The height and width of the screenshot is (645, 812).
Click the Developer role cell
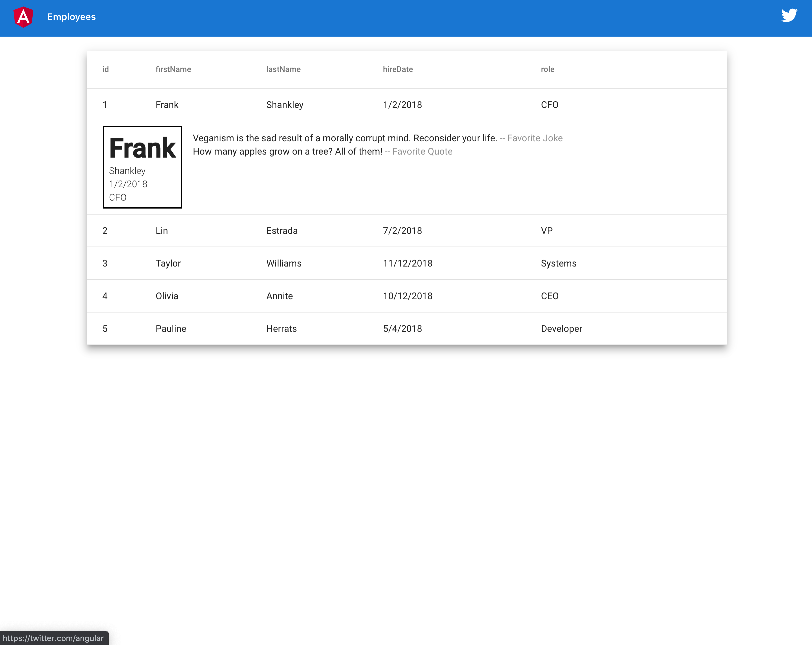click(x=561, y=329)
